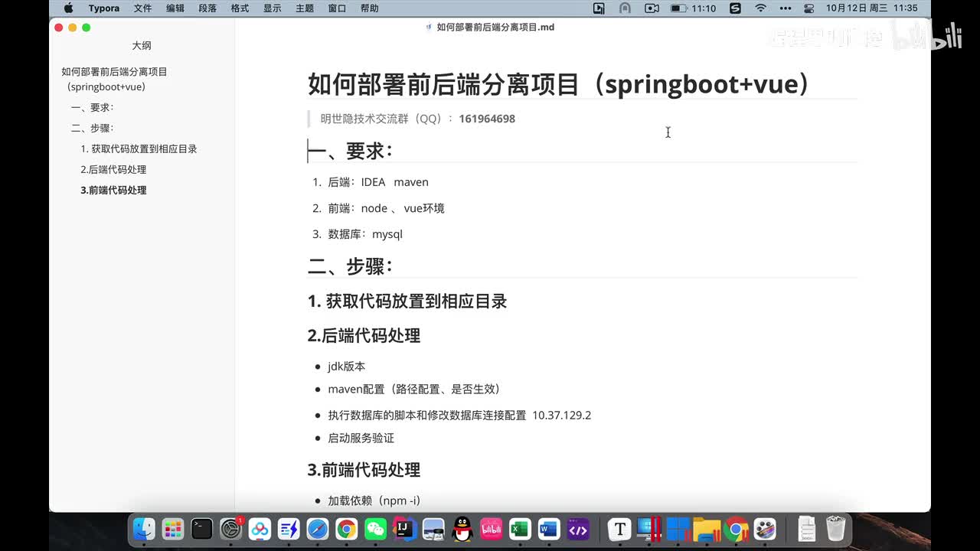This screenshot has height=551, width=980.
Task: Open the 主题 menu
Action: [304, 8]
